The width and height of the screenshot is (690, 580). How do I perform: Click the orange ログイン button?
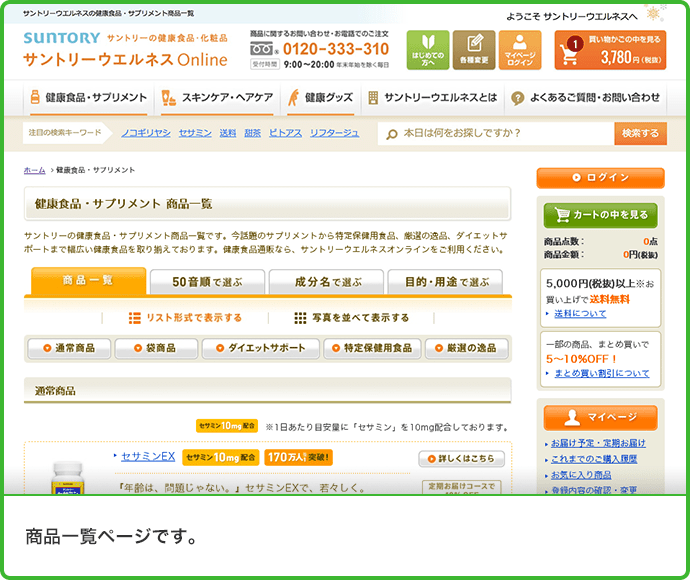(x=600, y=178)
